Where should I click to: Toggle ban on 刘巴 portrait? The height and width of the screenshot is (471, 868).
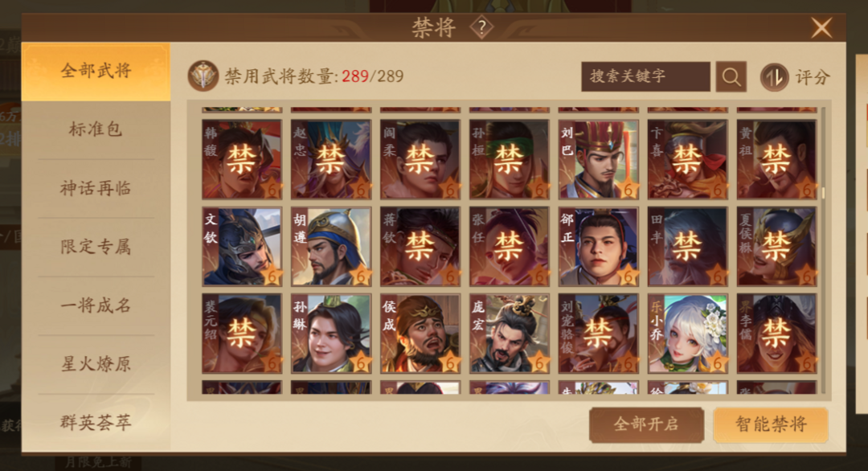click(x=599, y=159)
